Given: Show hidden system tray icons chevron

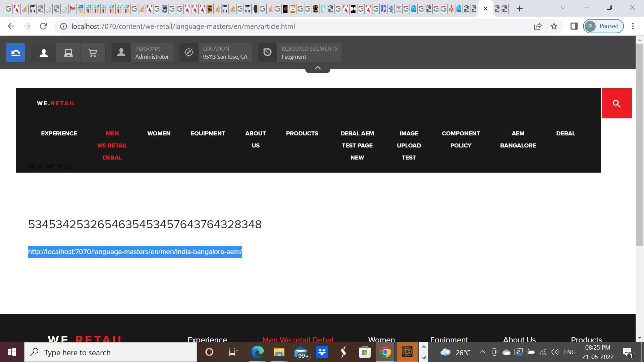Looking at the screenshot, I should pyautogui.click(x=482, y=352).
